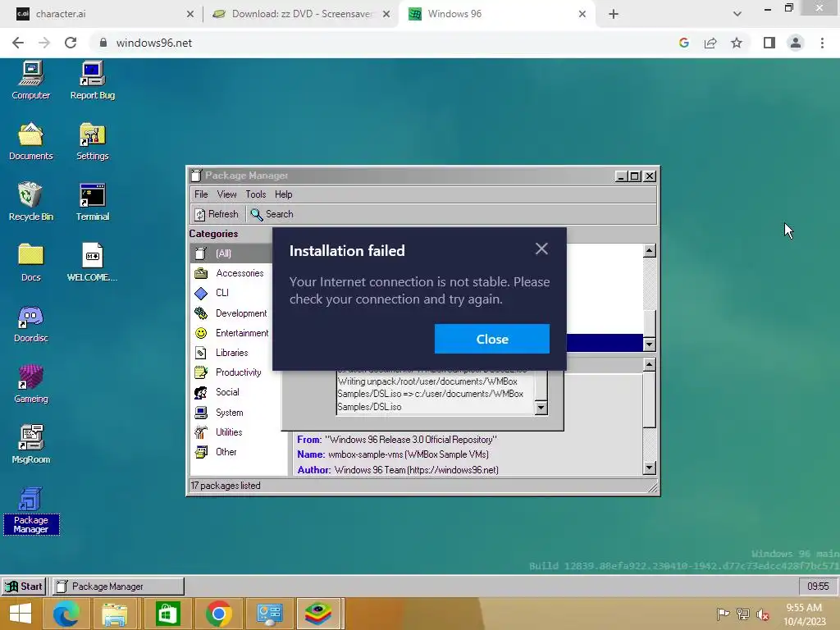Viewport: 840px width, 630px height.
Task: Reload the windows96.net page
Action: [71, 43]
